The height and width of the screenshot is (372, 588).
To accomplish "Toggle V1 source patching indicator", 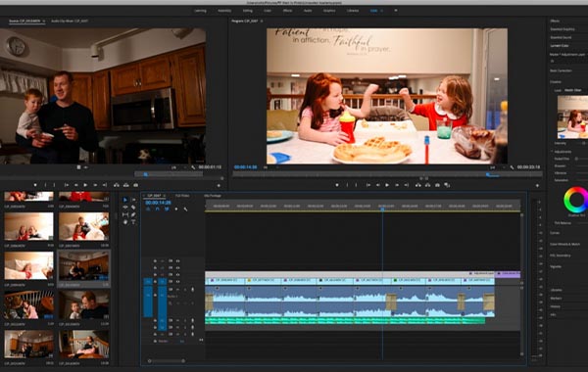I will coord(148,281).
